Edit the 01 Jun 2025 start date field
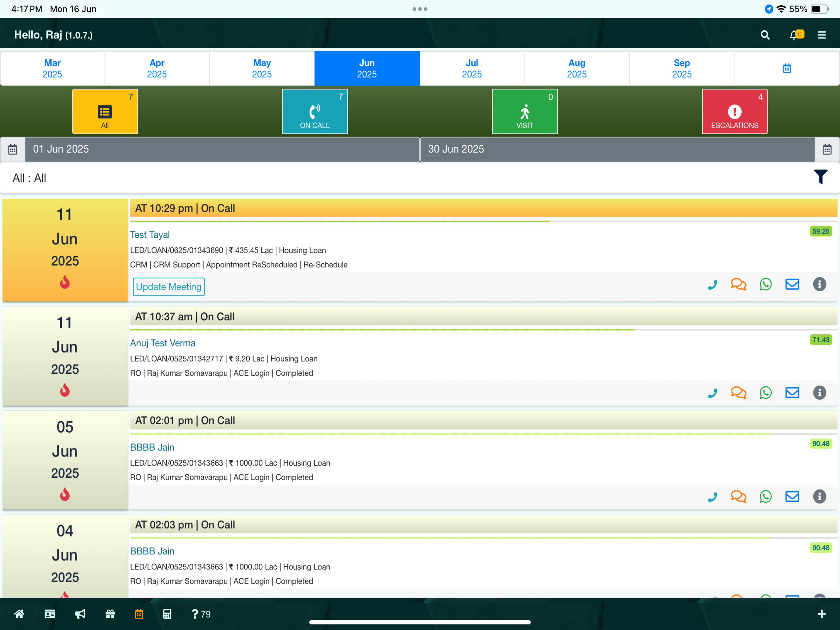840x630 pixels. (x=222, y=149)
